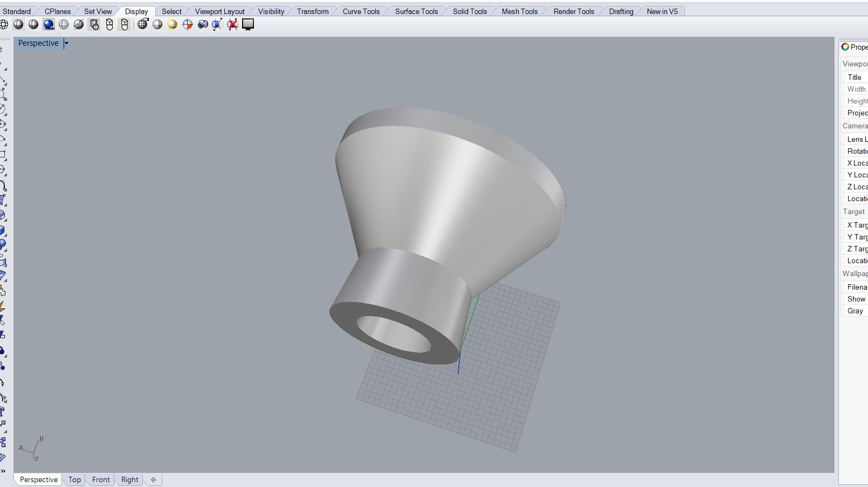
Task: Pick the Rectangle tool in the left toolbar
Action: [x=3, y=155]
